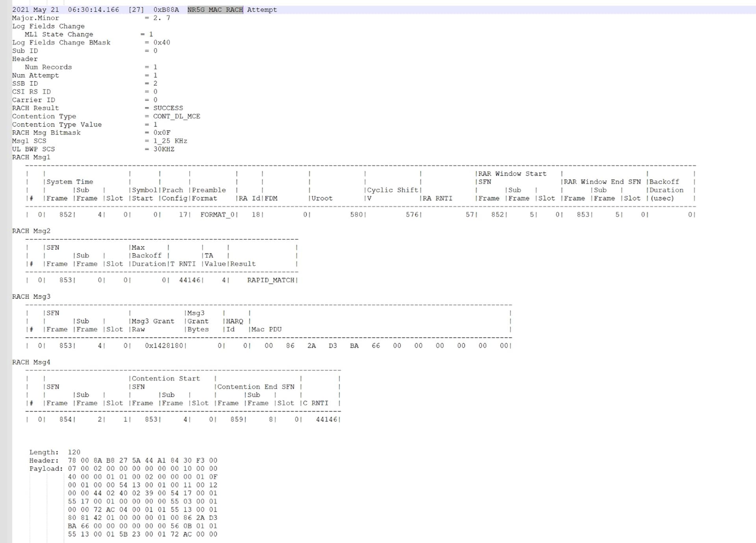This screenshot has width=756, height=543.
Task: Click the 'RACH Msg2' section heading
Action: pos(31,231)
